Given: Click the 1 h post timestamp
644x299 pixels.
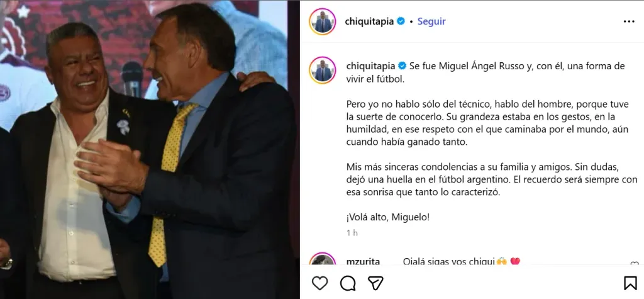Looking at the screenshot, I should point(352,233).
